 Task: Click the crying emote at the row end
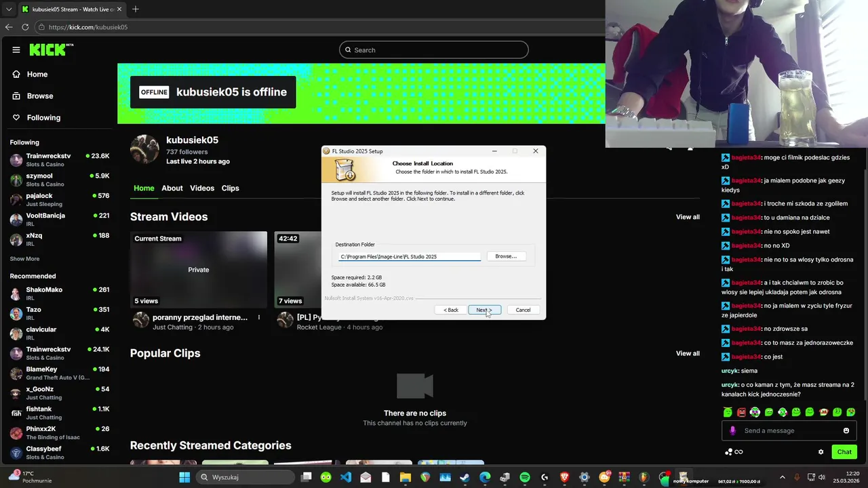pos(850,412)
